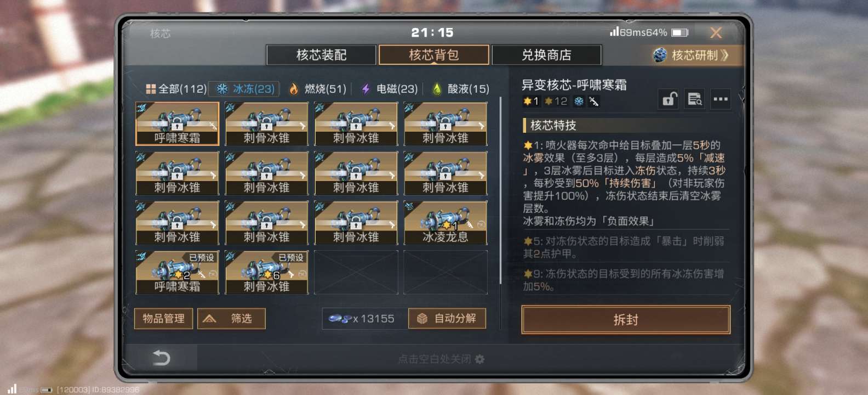868x395 pixels.
Task: Click the back arrow icon
Action: (161, 358)
